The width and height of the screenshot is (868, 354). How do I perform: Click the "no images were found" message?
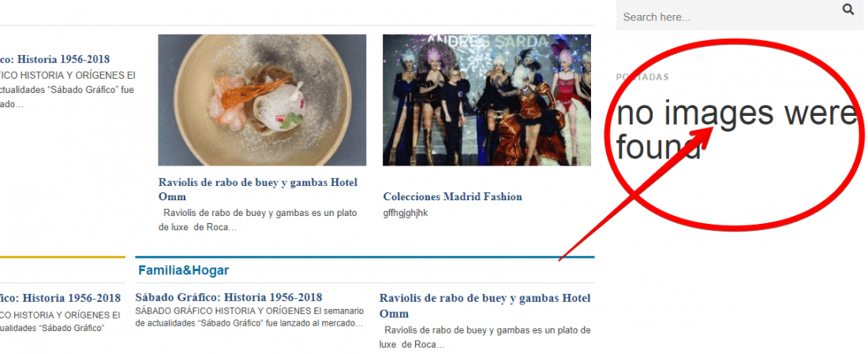click(736, 130)
